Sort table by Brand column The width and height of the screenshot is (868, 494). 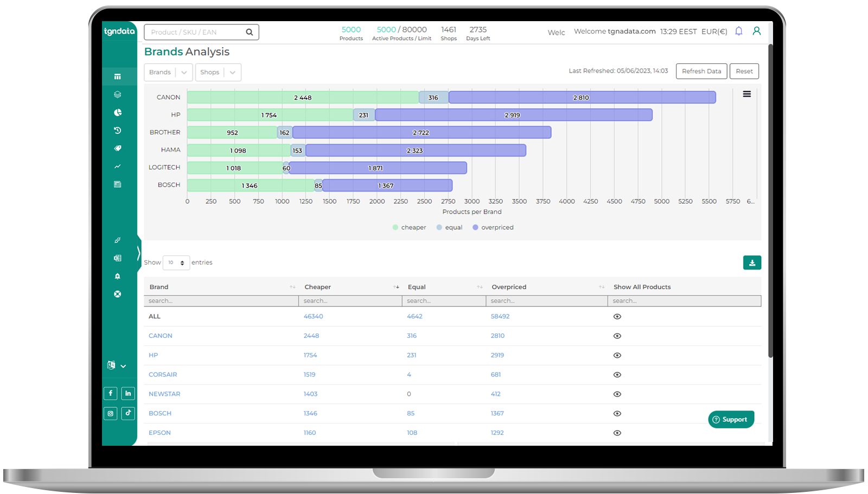click(292, 287)
